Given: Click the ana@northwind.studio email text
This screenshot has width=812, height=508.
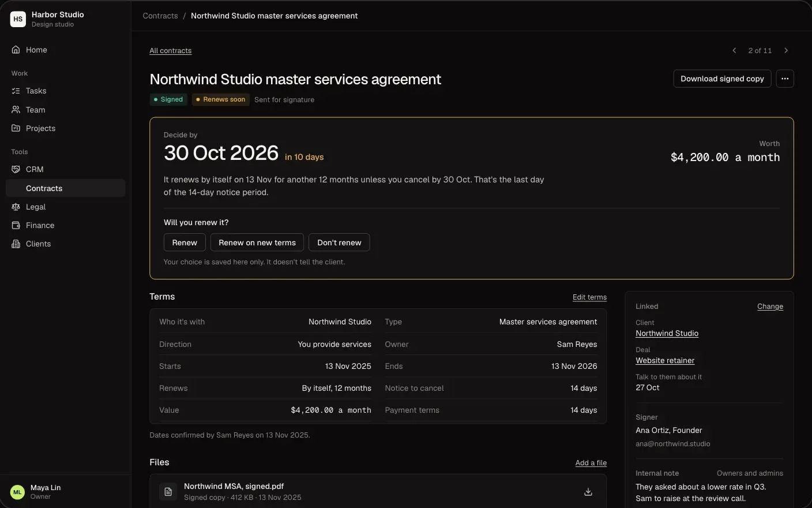Looking at the screenshot, I should (673, 444).
